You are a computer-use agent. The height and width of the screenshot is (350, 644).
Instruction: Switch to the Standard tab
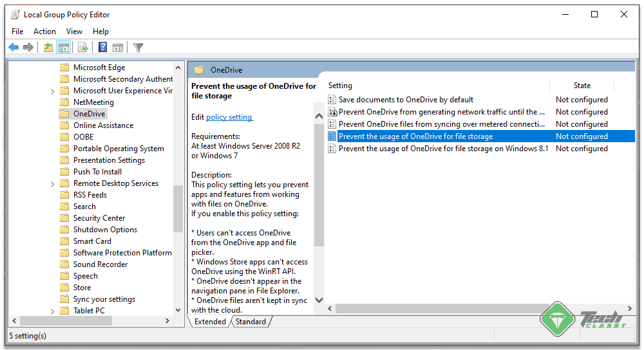coord(251,322)
